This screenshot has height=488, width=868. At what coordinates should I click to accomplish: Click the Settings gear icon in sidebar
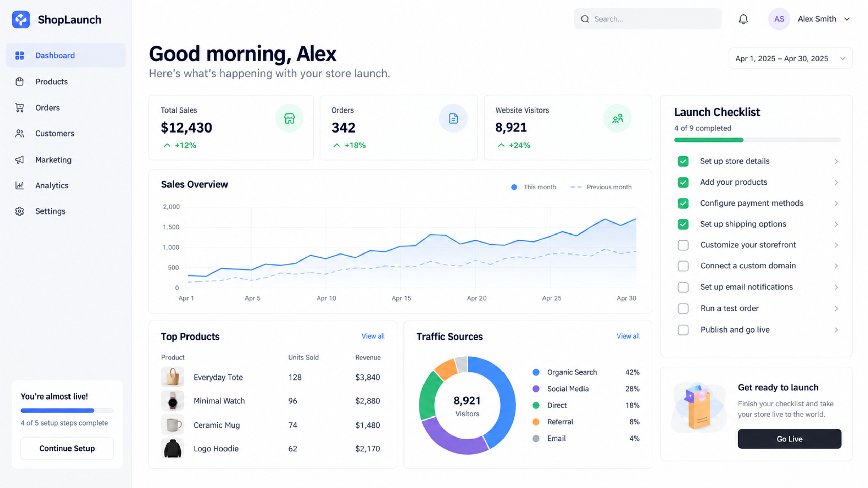click(x=20, y=211)
